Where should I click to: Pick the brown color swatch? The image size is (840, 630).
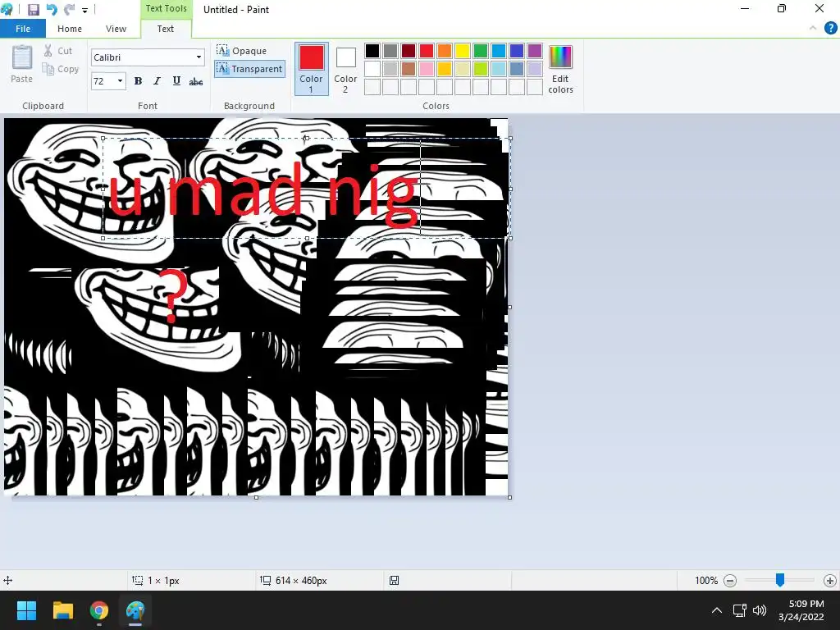(409, 69)
